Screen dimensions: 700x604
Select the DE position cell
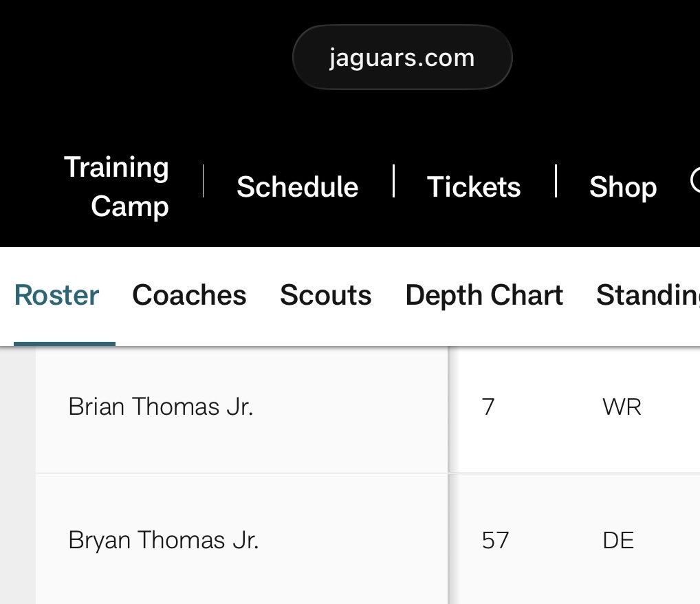click(x=618, y=540)
